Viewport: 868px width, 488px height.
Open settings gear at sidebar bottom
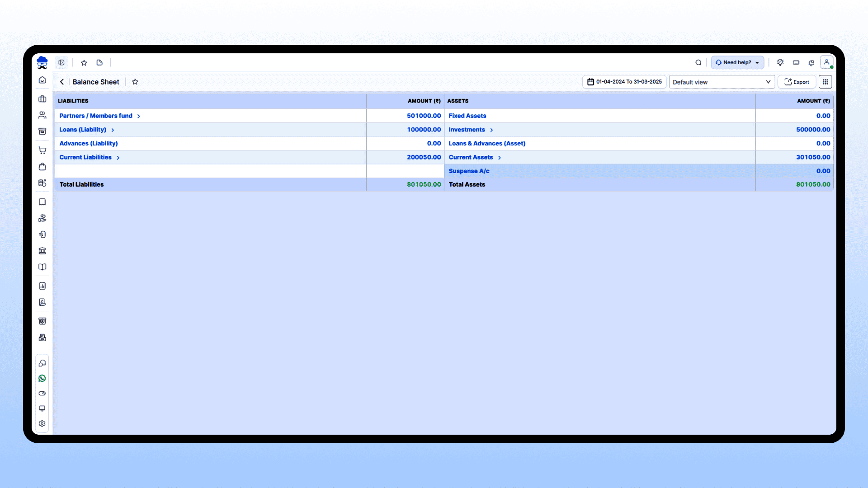click(x=42, y=423)
